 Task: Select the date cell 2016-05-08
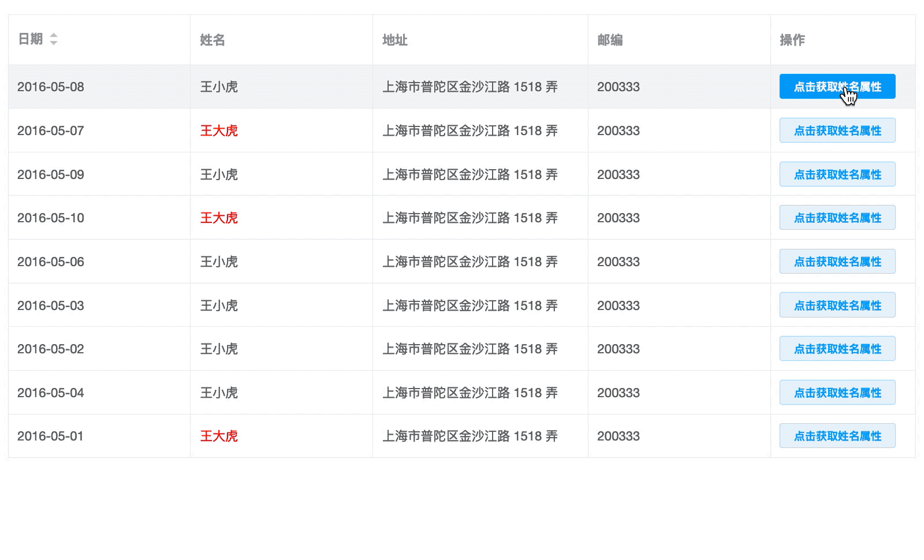(x=51, y=87)
